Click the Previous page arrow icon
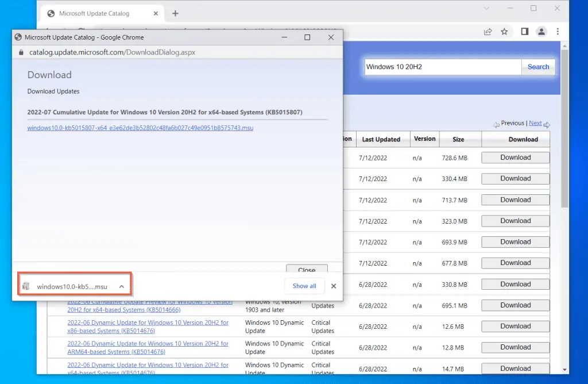 click(x=497, y=125)
